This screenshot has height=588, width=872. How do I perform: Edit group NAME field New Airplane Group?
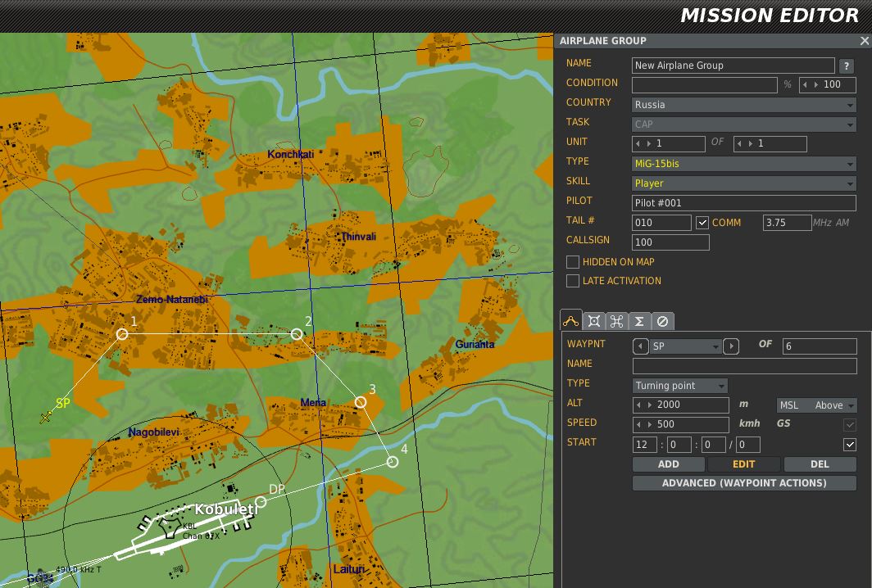pos(733,66)
